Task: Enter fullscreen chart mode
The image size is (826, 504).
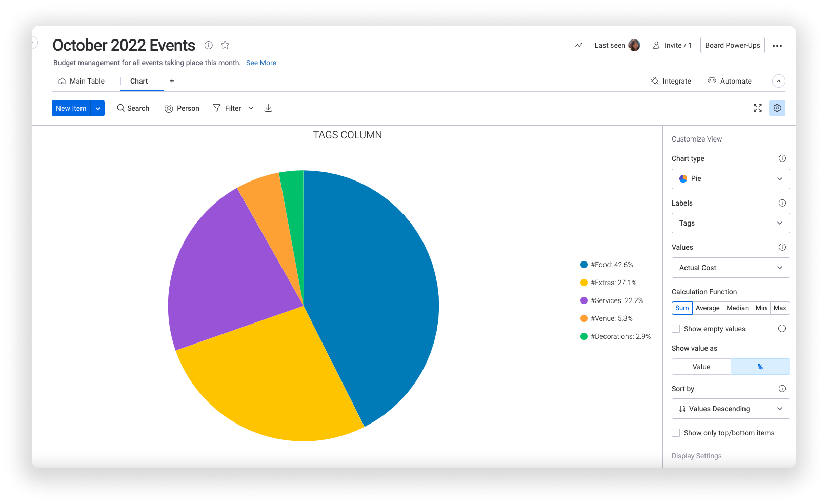Action: (x=758, y=108)
